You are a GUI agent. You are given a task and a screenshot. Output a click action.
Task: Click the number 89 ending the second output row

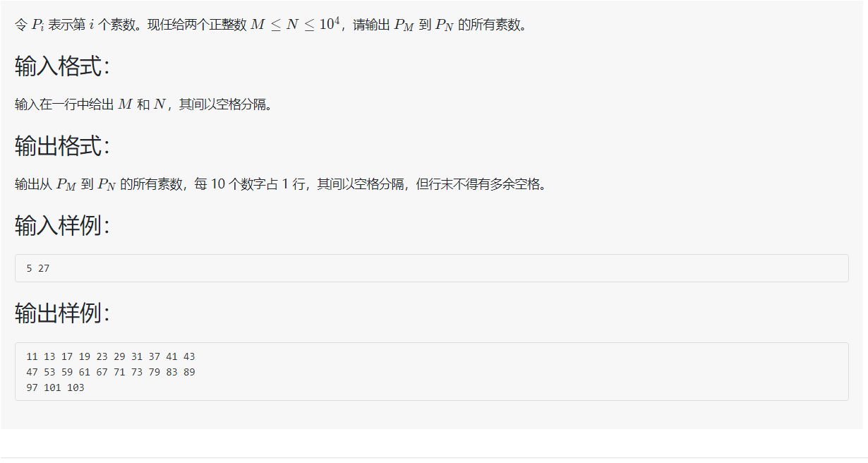(189, 372)
